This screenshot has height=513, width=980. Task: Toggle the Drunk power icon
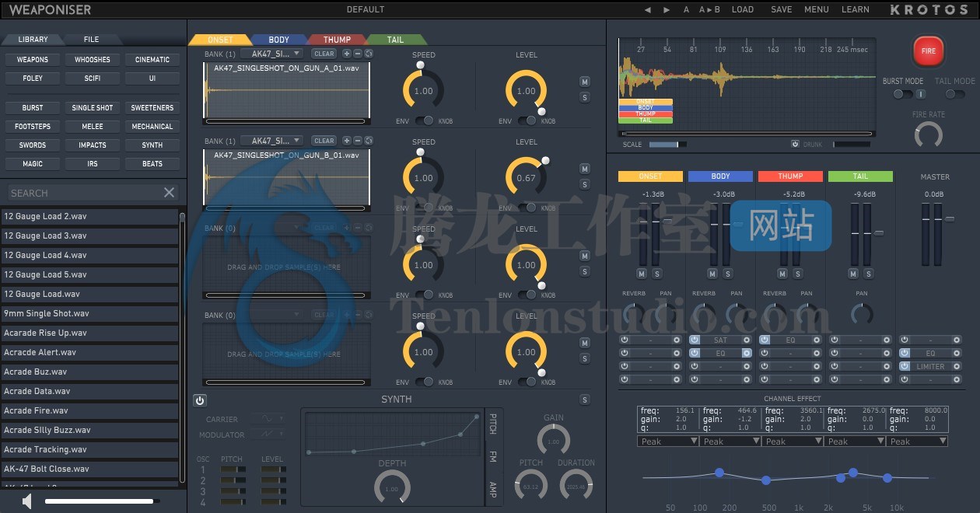pos(795,144)
